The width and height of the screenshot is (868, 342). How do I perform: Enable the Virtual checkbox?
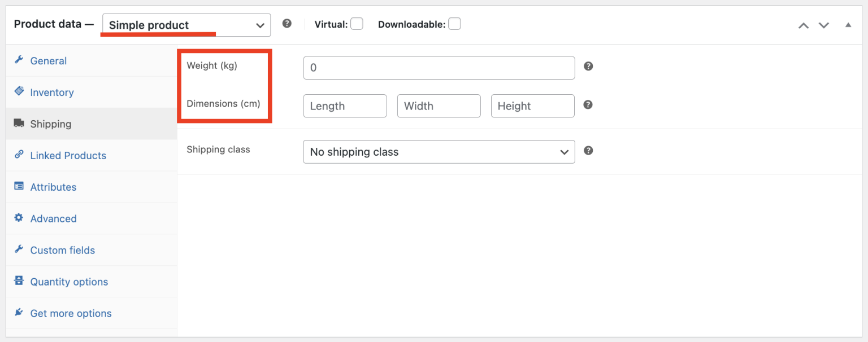pos(357,24)
